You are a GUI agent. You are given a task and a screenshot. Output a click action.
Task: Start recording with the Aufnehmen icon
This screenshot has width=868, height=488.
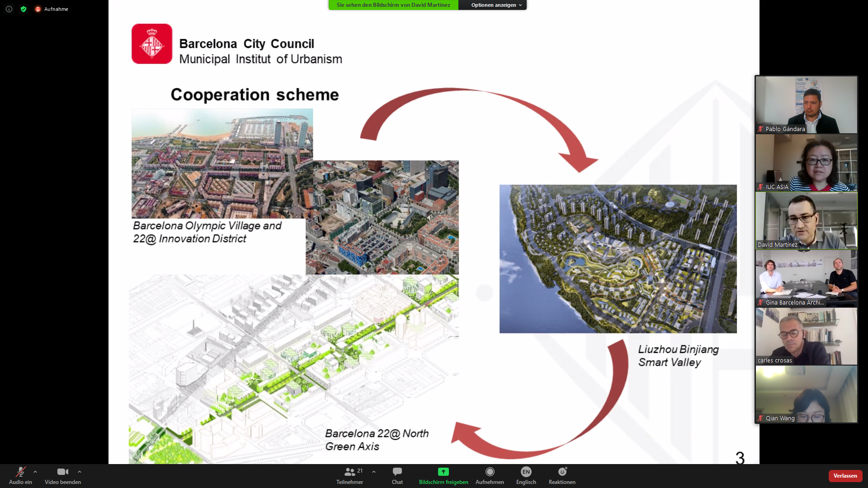[490, 472]
